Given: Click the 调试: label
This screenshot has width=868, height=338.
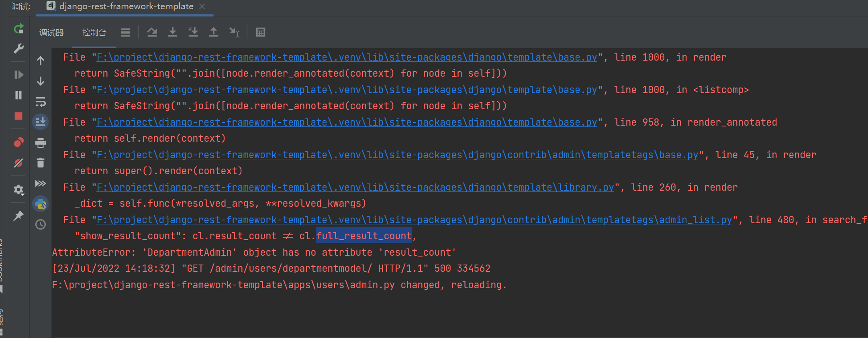Looking at the screenshot, I should pos(21,6).
